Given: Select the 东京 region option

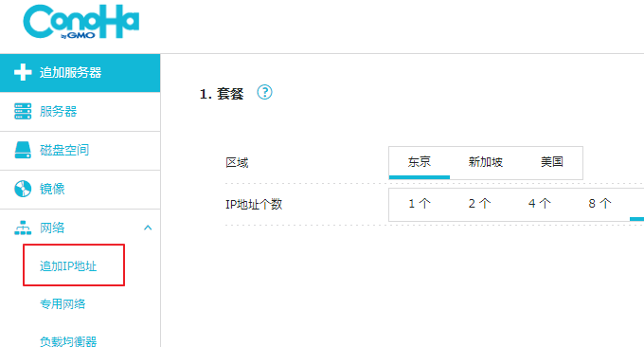Looking at the screenshot, I should coord(420,162).
